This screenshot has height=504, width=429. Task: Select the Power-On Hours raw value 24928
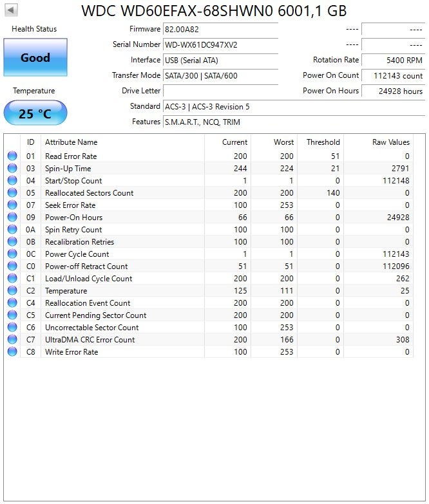tap(398, 218)
